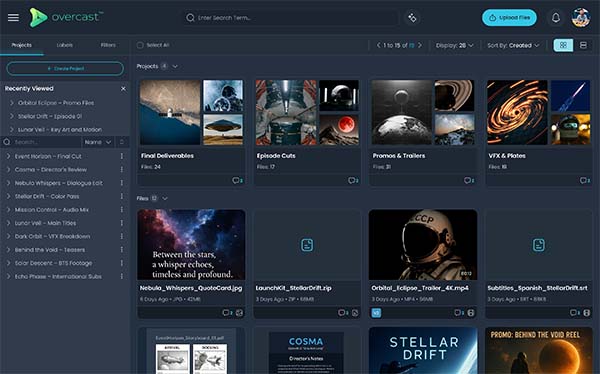This screenshot has height=374, width=600.
Task: Go to next page of results
Action: point(420,45)
